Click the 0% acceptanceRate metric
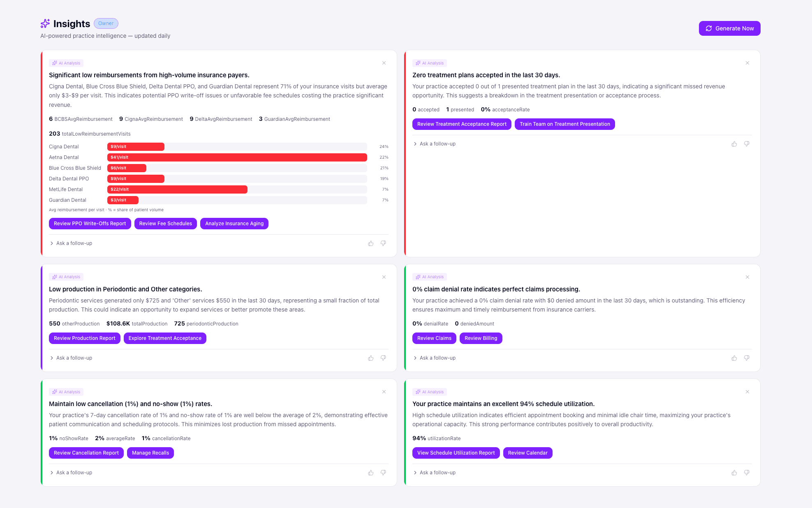Screen dimensions: 812x508 point(505,110)
